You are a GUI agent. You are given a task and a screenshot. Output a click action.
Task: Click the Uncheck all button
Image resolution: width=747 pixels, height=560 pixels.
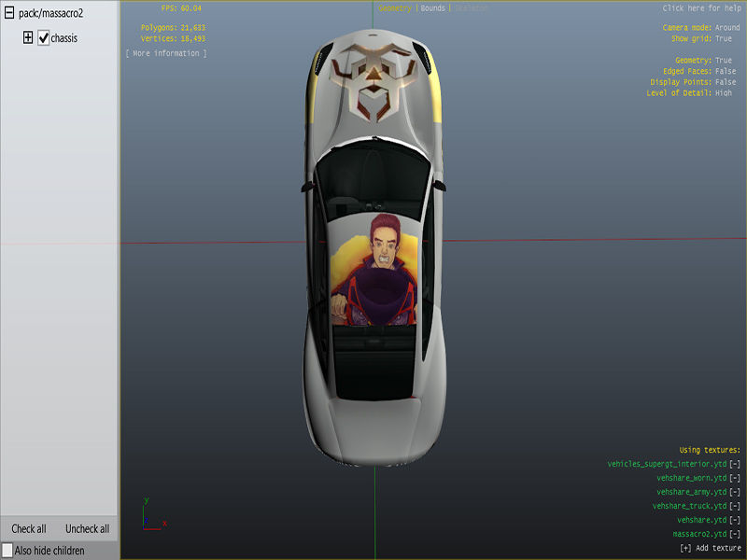pyautogui.click(x=87, y=528)
